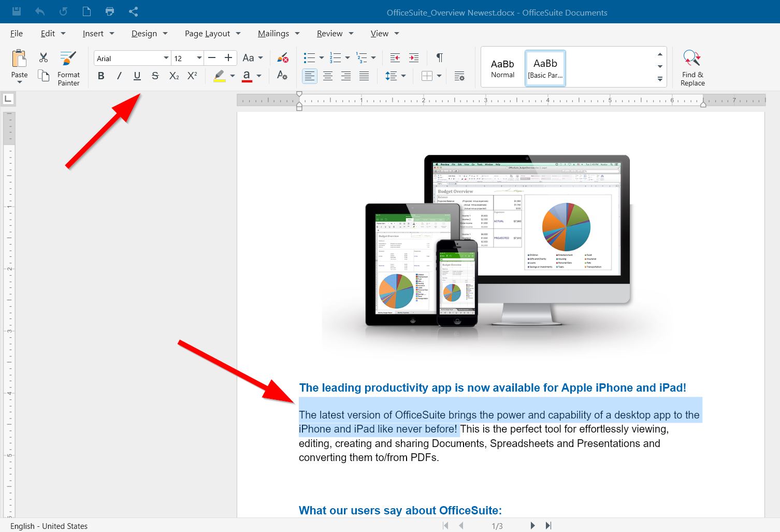The height and width of the screenshot is (532, 780).
Task: Open Find & Replace
Action: (692, 68)
